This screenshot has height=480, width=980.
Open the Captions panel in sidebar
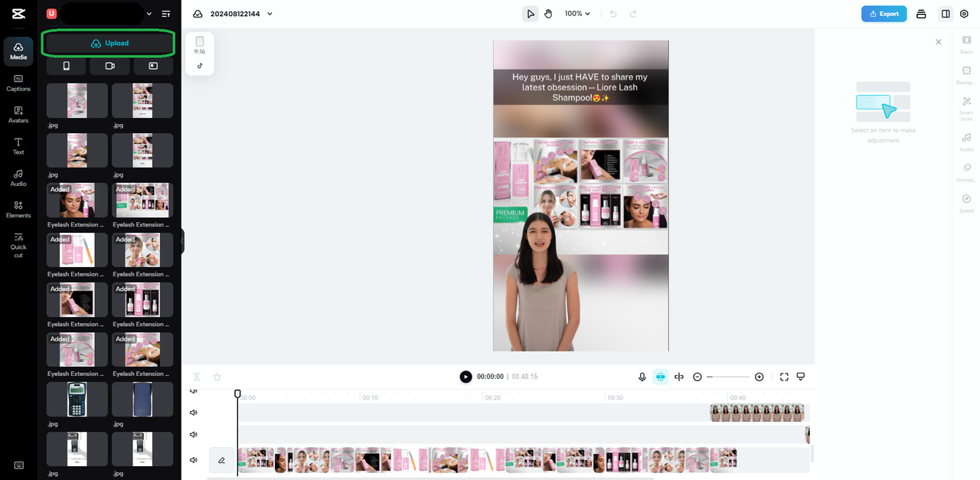[x=18, y=83]
